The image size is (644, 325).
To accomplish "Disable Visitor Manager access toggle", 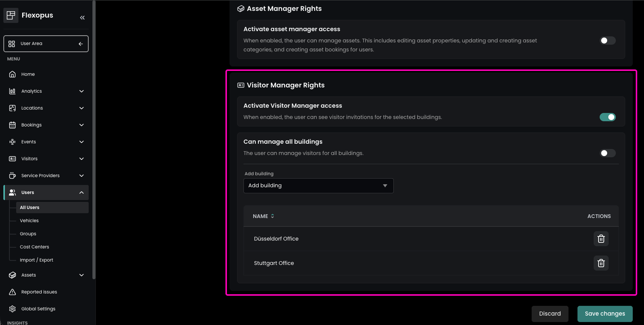I will point(607,117).
